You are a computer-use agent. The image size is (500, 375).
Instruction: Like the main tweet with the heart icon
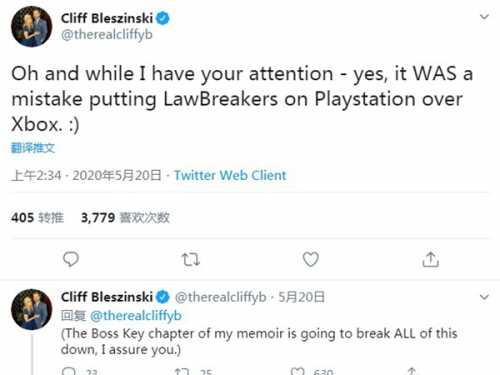[x=310, y=259]
